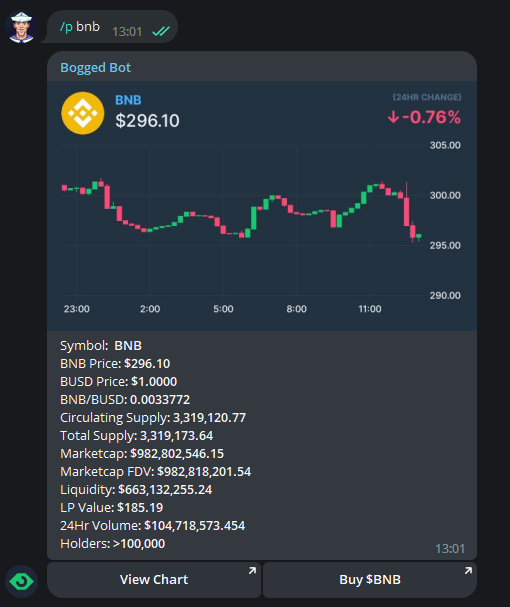Click the red down arrow by -0.76%
The height and width of the screenshot is (607, 510).
pos(393,117)
